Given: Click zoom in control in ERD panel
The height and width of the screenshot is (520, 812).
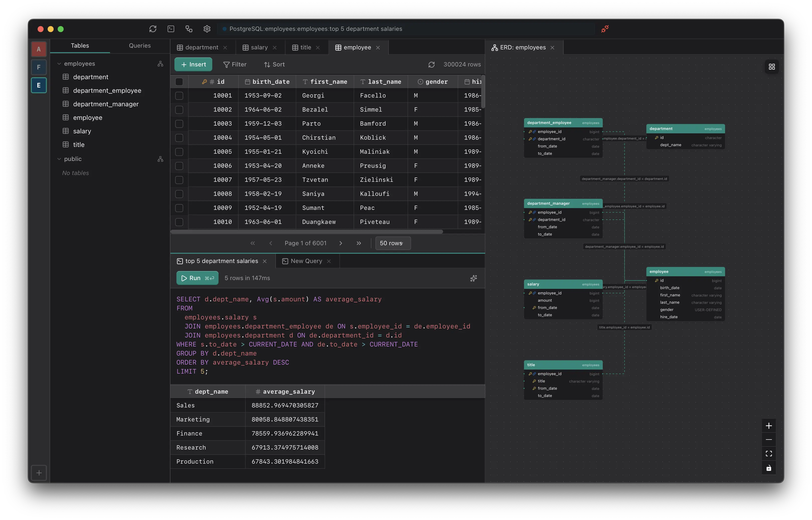Looking at the screenshot, I should tap(769, 425).
